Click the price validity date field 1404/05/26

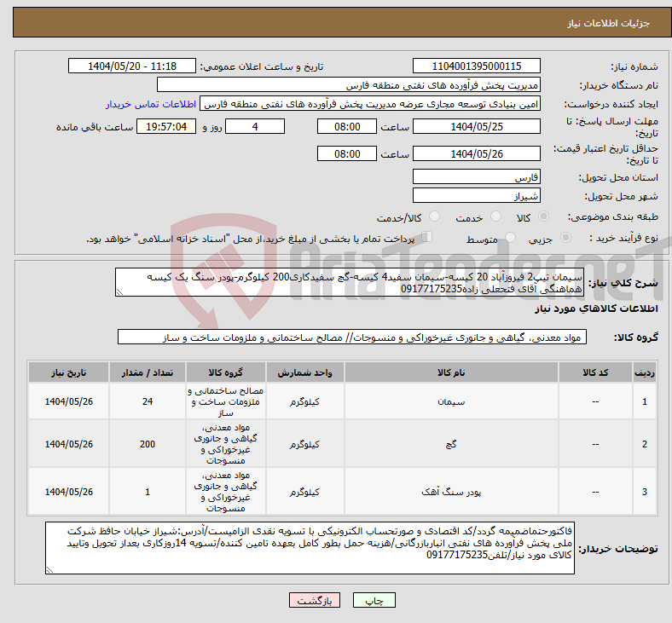(x=476, y=153)
